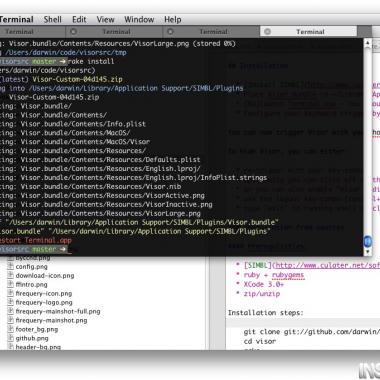Select footer_bg.png in the file list
Image resolution: width=380 pixels, height=380 pixels.
[x=37, y=329]
